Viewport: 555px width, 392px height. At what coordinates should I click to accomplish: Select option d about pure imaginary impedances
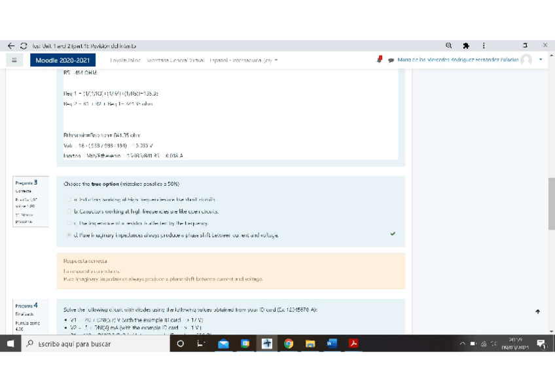68,234
